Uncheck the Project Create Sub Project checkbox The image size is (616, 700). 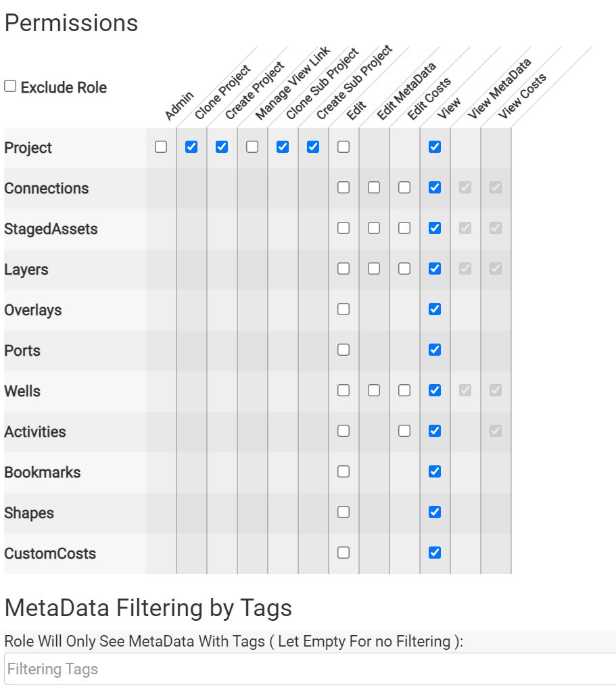(x=313, y=147)
